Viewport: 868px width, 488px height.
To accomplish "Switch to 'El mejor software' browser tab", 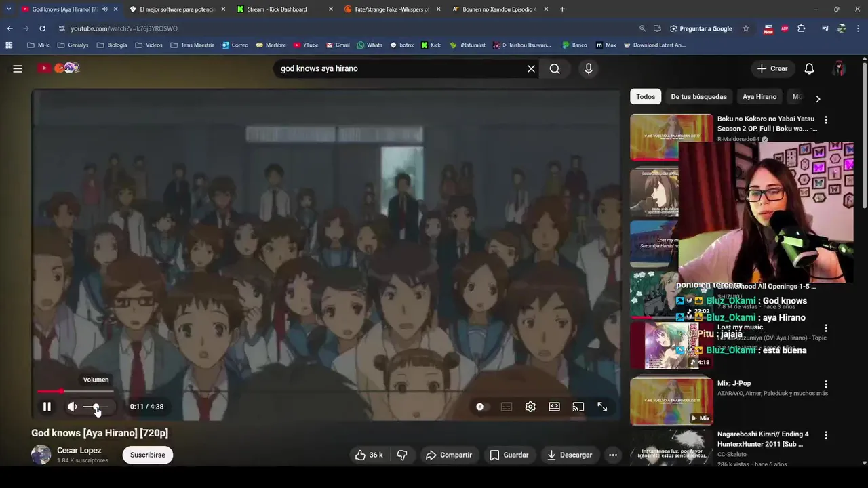I will (177, 9).
